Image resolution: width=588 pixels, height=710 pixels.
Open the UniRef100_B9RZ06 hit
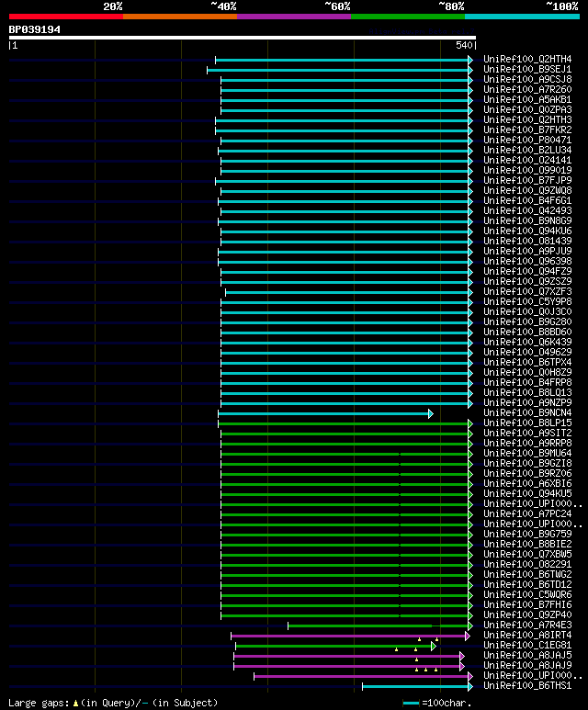click(x=527, y=474)
